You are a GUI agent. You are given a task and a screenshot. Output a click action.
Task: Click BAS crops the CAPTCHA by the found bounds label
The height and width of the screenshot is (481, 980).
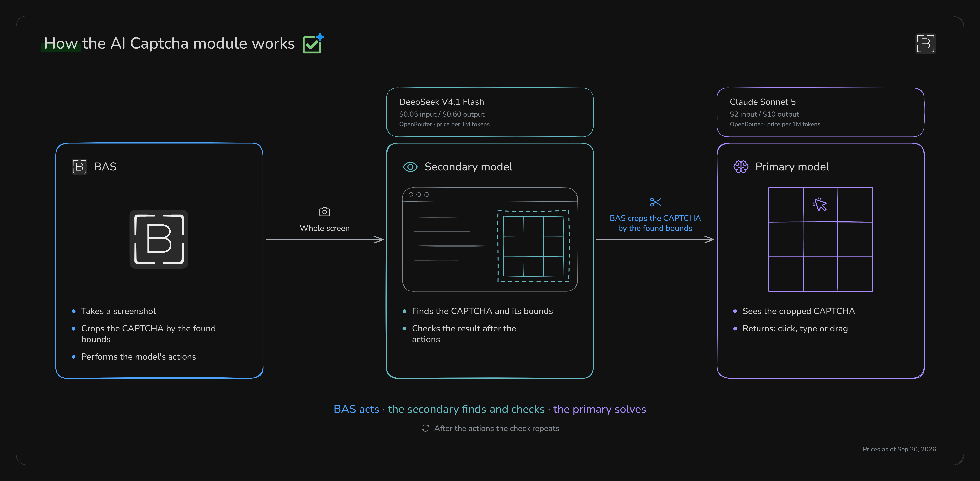[655, 223]
